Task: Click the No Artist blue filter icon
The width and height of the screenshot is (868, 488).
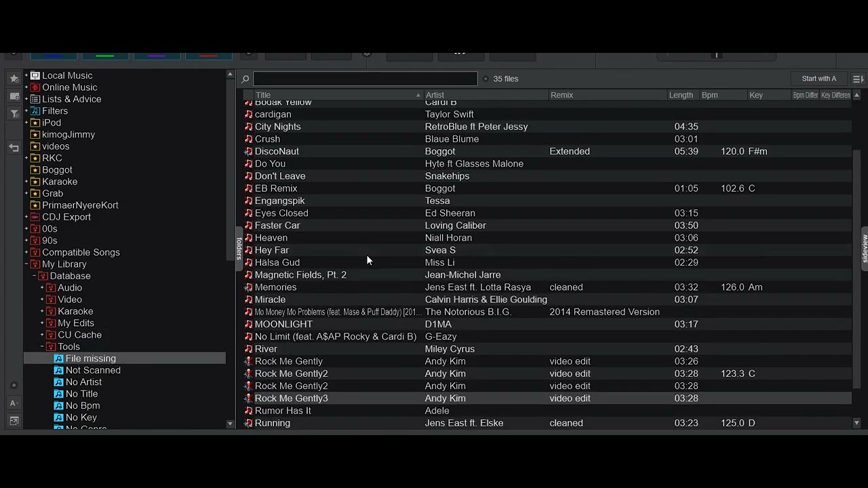Action: coord(58,382)
